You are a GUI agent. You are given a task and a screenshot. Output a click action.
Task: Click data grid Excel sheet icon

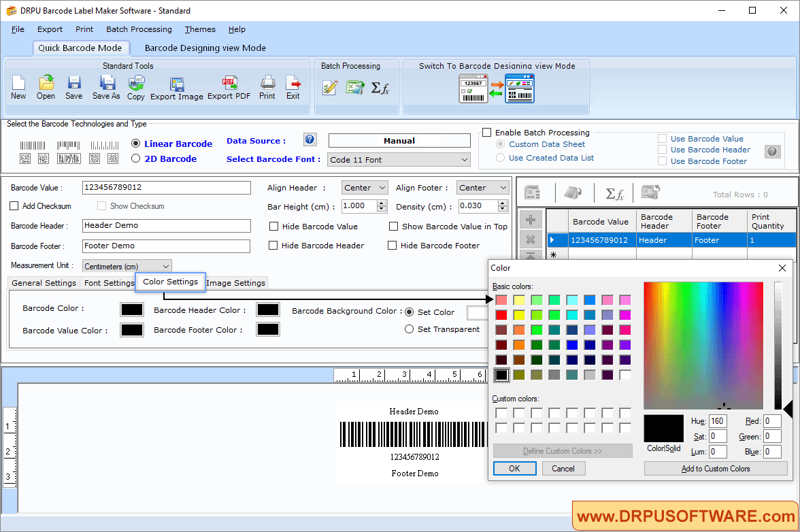533,193
